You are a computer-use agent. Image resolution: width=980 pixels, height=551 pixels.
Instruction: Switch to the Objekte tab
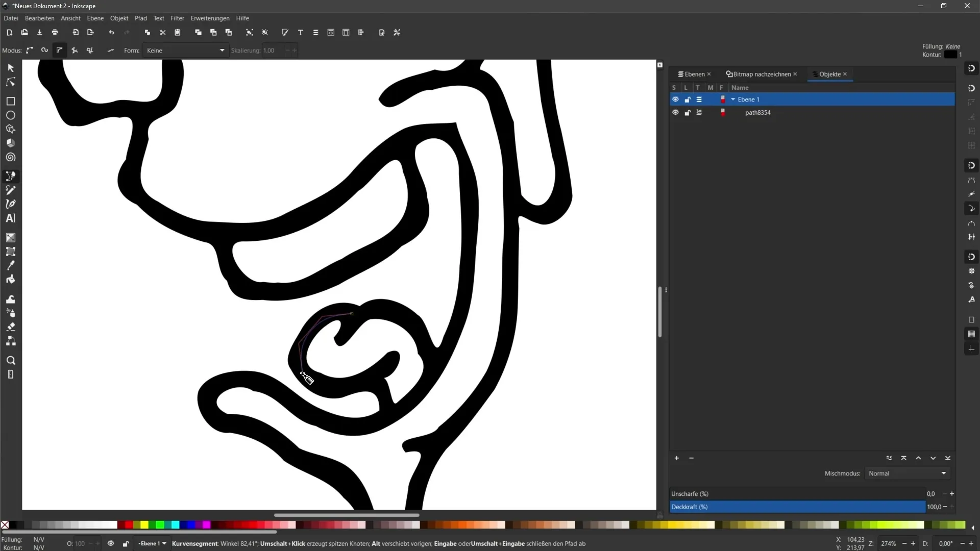[829, 74]
